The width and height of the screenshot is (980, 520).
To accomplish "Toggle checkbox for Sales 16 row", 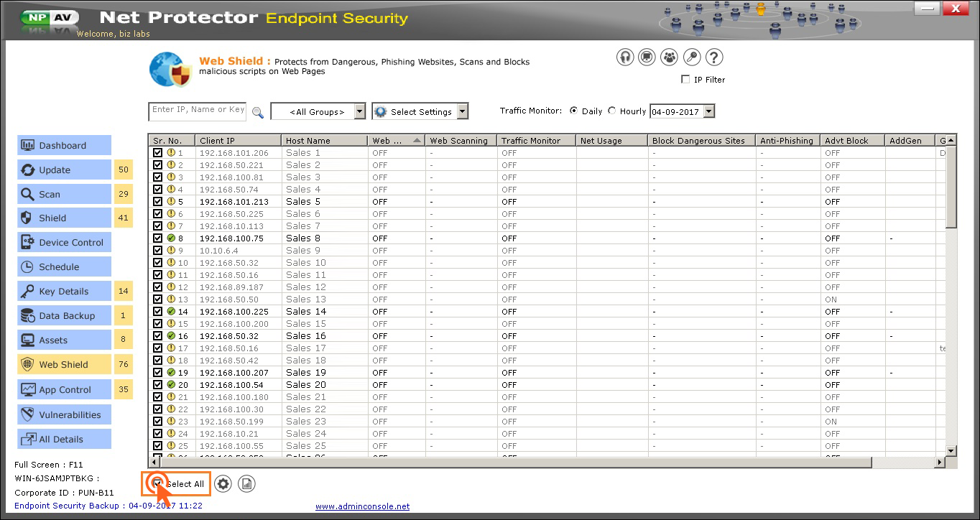I will (x=157, y=335).
